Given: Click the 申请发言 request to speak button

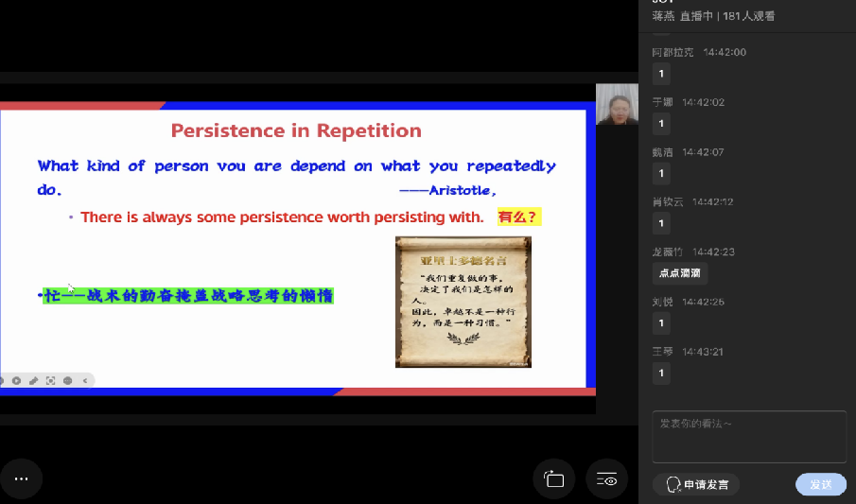Looking at the screenshot, I should (x=696, y=484).
